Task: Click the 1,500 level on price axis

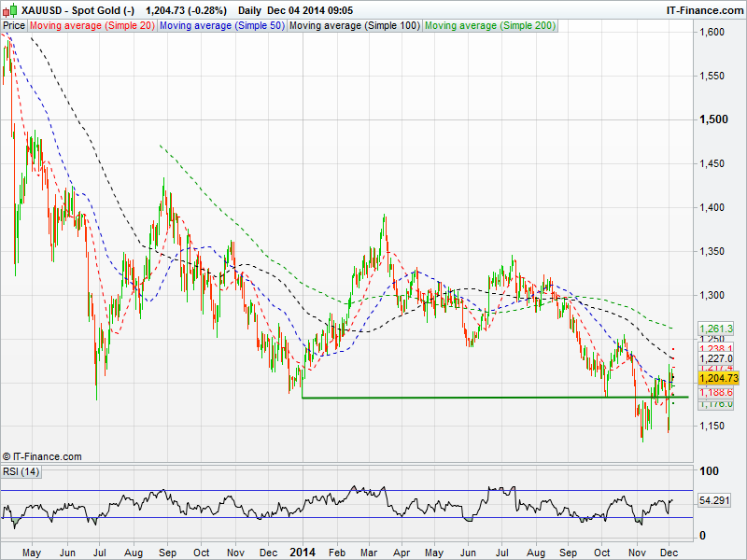Action: [x=713, y=119]
